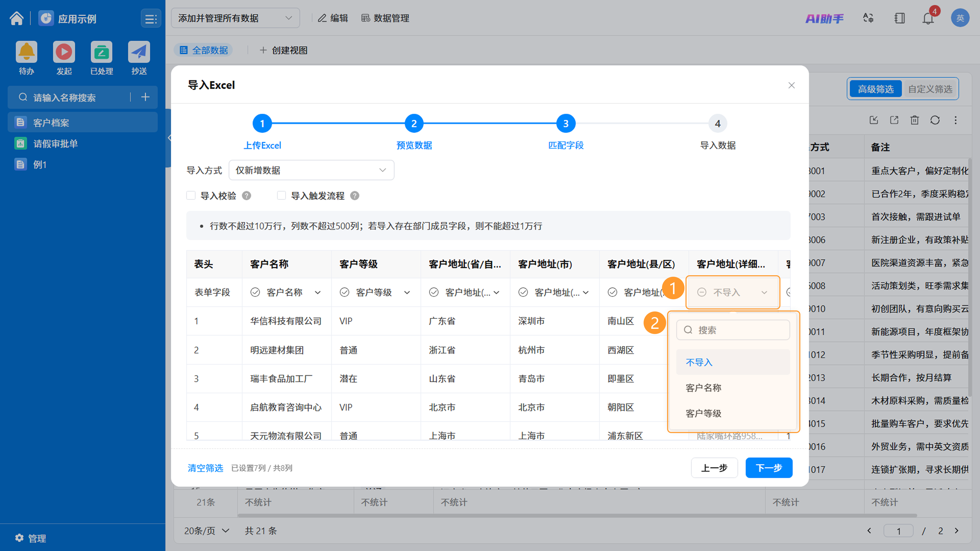This screenshot has width=980, height=551.
Task: Enable the 导入校验 checkbox
Action: pyautogui.click(x=191, y=196)
